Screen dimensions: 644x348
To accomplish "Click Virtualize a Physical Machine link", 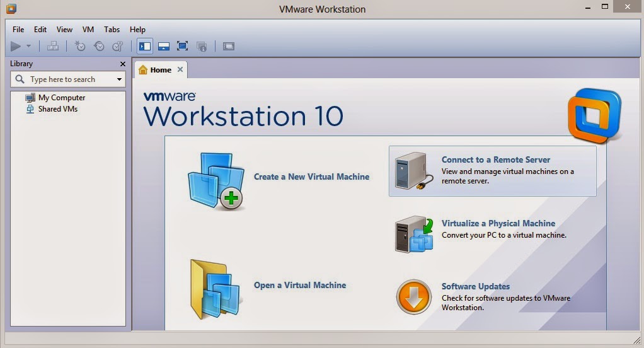I will 498,224.
